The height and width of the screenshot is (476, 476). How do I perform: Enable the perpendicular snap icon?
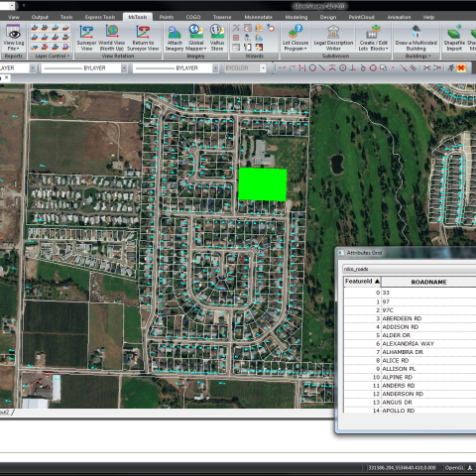coord(353,67)
